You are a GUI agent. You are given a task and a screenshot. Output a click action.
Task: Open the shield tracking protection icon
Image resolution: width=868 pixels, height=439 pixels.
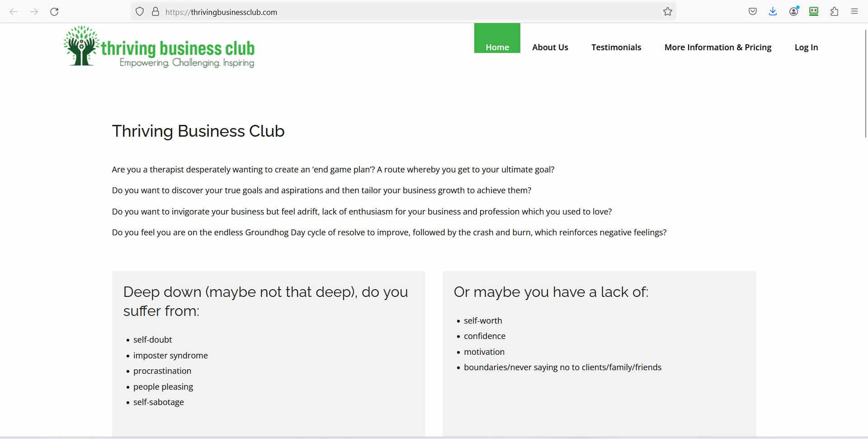pyautogui.click(x=140, y=12)
